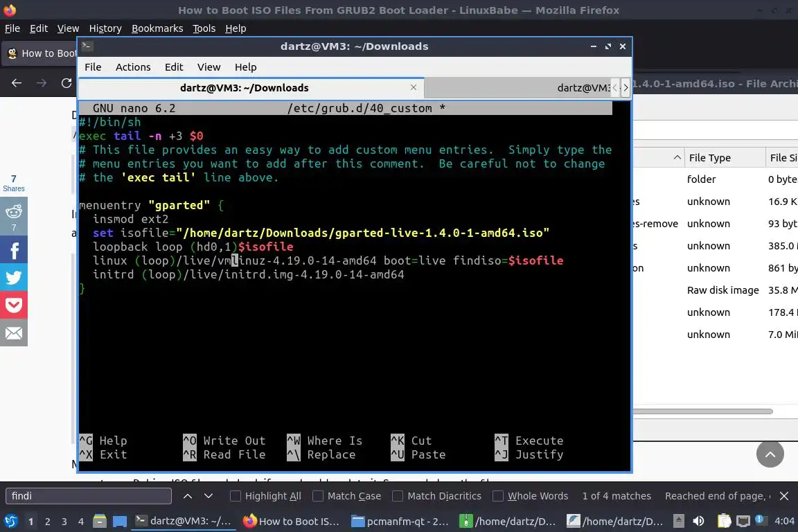798x532 pixels.
Task: Open Firefox File menu
Action: pyautogui.click(x=12, y=28)
